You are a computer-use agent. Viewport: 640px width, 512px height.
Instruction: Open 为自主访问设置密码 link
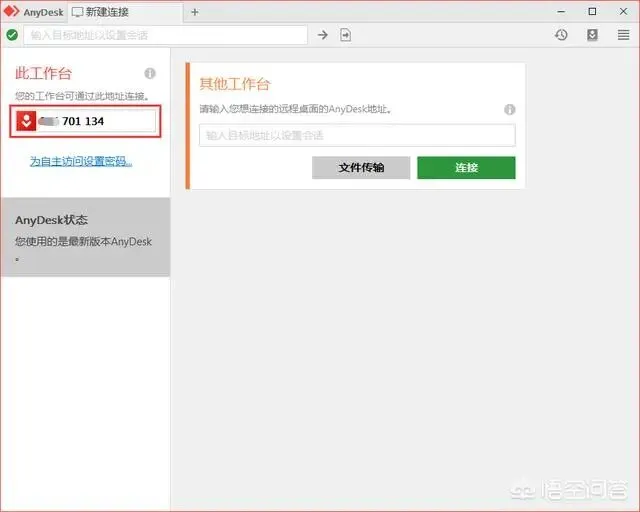[x=81, y=161]
